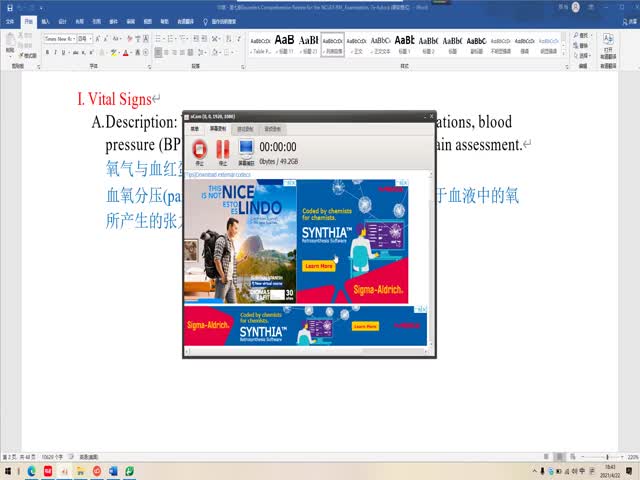Click the borders icon in Paragraph group
The width and height of the screenshot is (640, 480).
click(227, 53)
